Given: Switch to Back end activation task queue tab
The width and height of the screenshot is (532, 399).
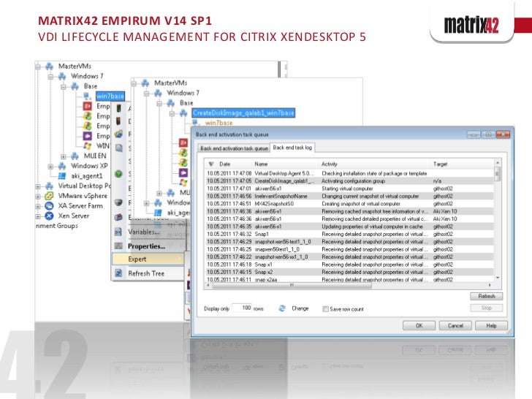Looking at the screenshot, I should tap(234, 148).
